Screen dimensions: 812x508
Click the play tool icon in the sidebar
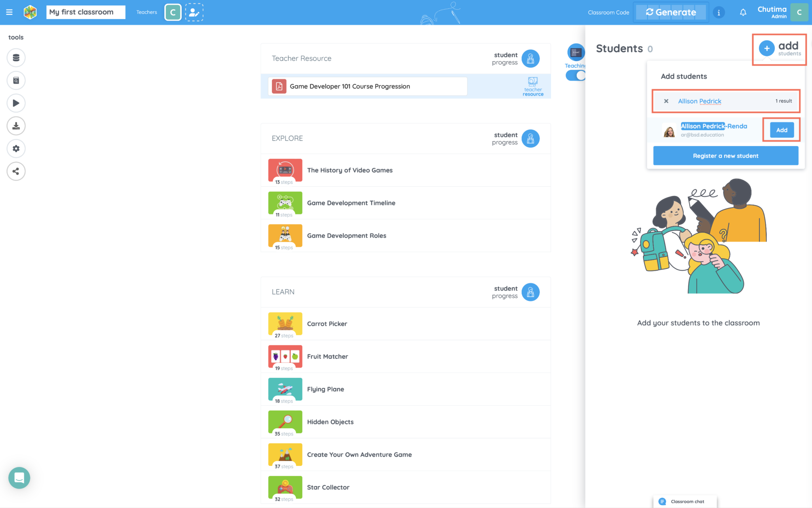tap(16, 103)
